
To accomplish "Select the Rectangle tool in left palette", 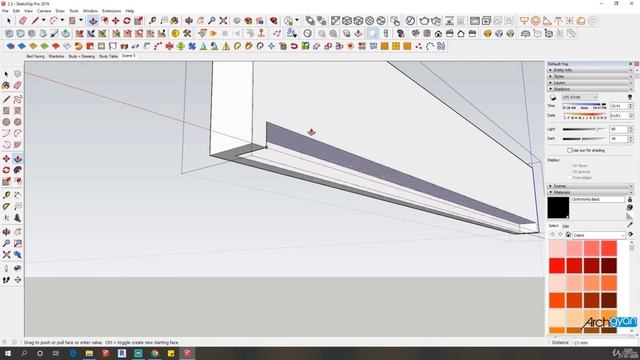I will [x=6, y=111].
